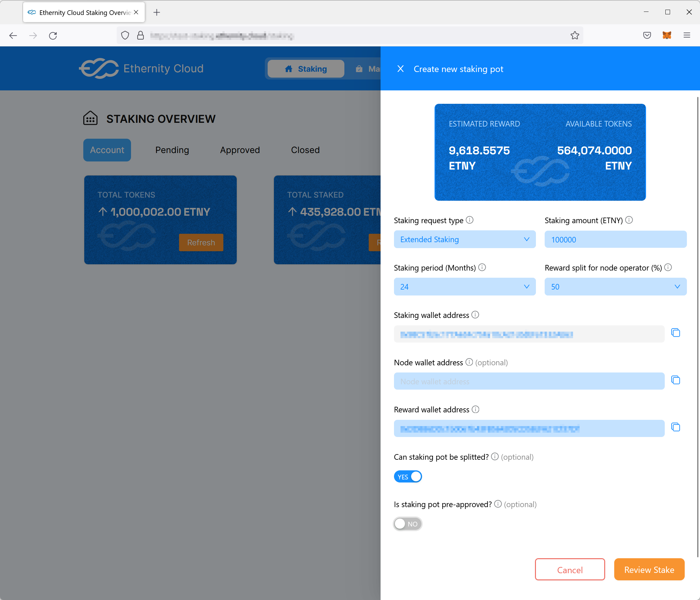Open the Reward split 50 percent dropdown
This screenshot has height=600, width=700.
(615, 287)
